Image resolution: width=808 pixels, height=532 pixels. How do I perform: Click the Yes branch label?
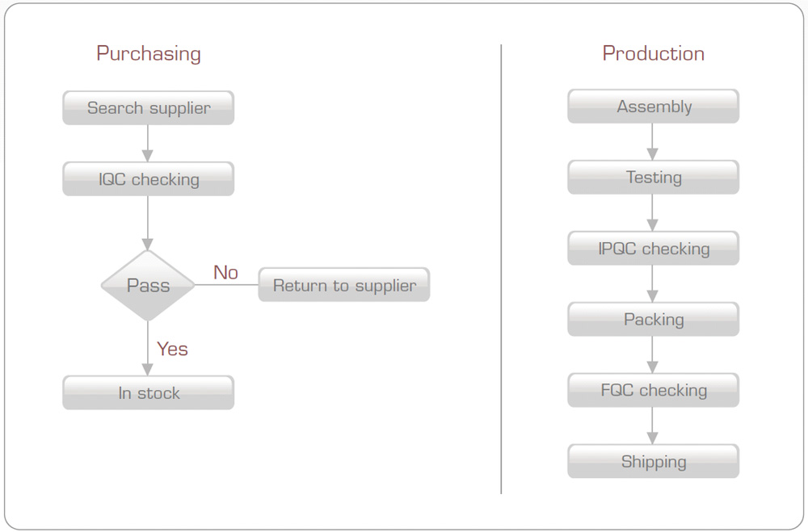click(x=172, y=349)
